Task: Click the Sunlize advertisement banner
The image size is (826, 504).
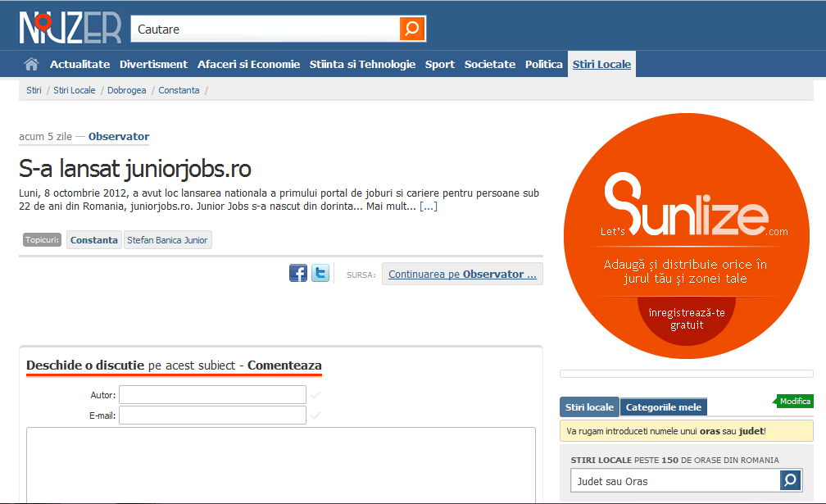Action: pos(687,236)
